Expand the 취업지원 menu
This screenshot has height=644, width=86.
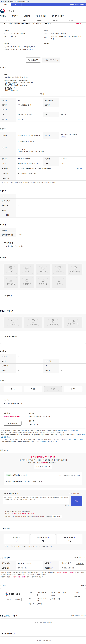[x=16, y=16]
